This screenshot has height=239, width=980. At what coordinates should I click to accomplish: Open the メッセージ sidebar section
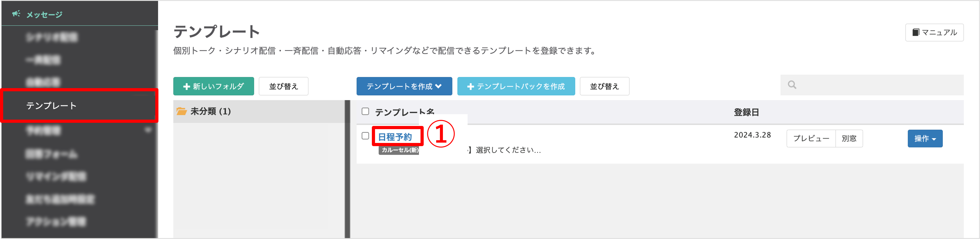44,14
